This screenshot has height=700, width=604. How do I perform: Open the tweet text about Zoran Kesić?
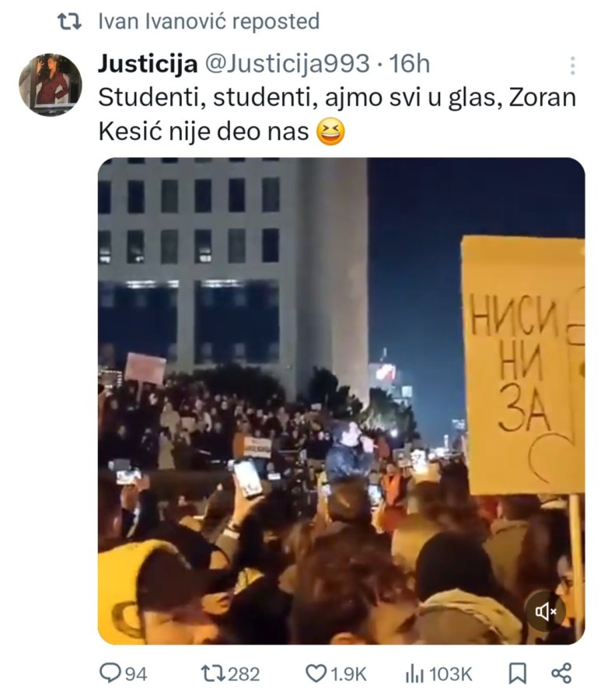pos(337,115)
